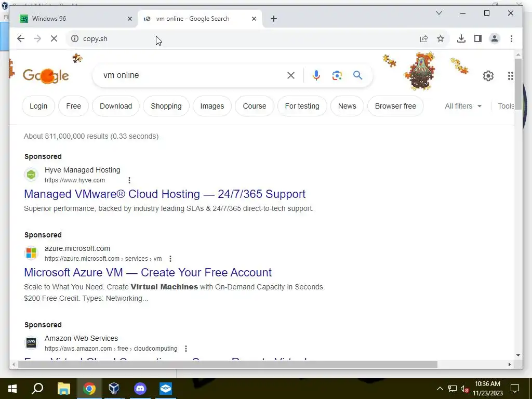
Task: Switch to News results
Action: [x=347, y=106]
